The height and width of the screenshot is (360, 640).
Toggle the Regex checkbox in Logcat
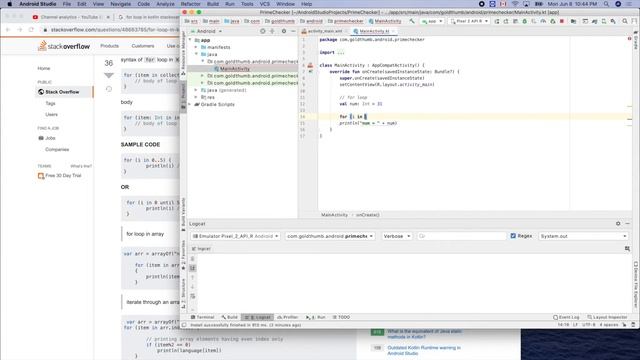click(x=513, y=236)
